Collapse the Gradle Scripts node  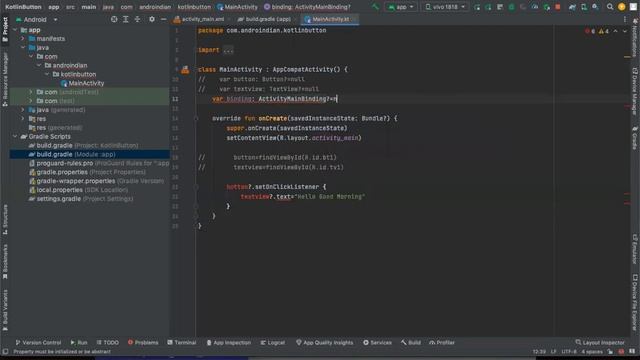15,136
